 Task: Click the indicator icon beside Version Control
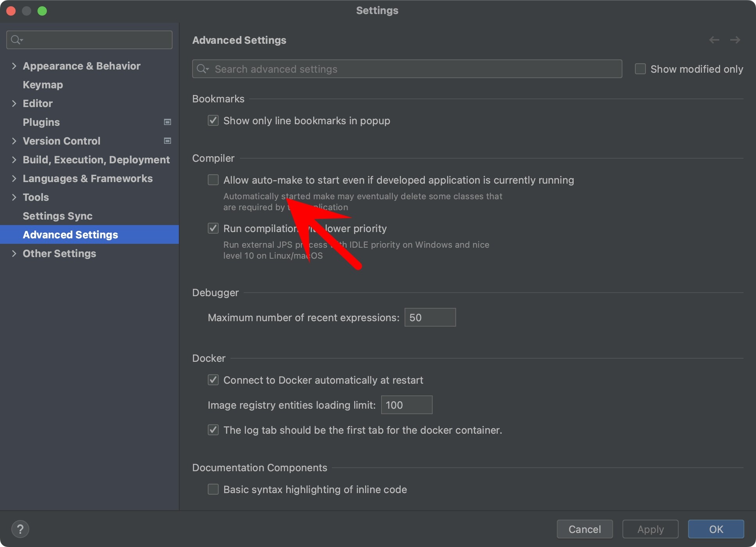point(167,141)
